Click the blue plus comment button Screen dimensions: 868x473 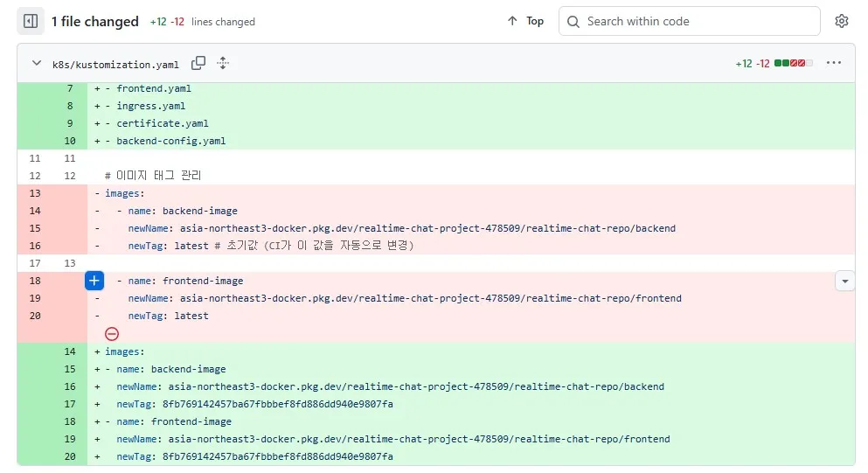[95, 281]
